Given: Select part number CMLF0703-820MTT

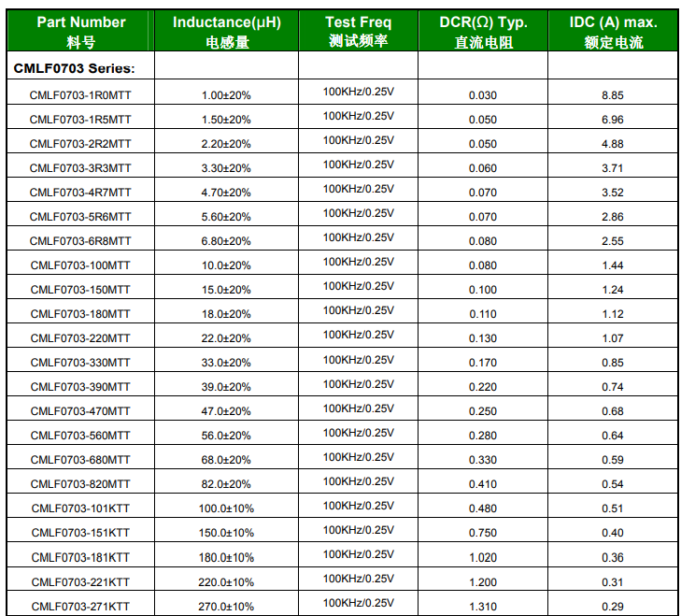Looking at the screenshot, I should click(x=80, y=485).
